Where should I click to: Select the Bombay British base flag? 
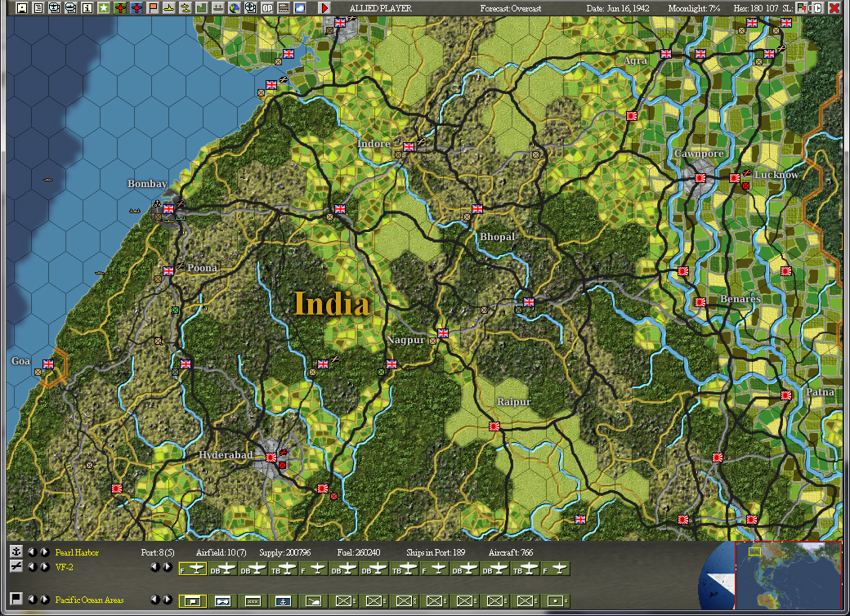[168, 208]
